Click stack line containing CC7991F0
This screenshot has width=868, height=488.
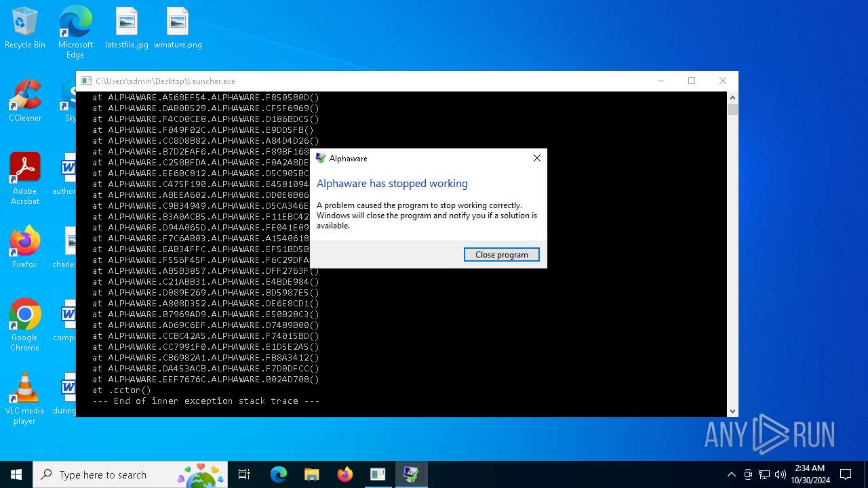click(206, 347)
